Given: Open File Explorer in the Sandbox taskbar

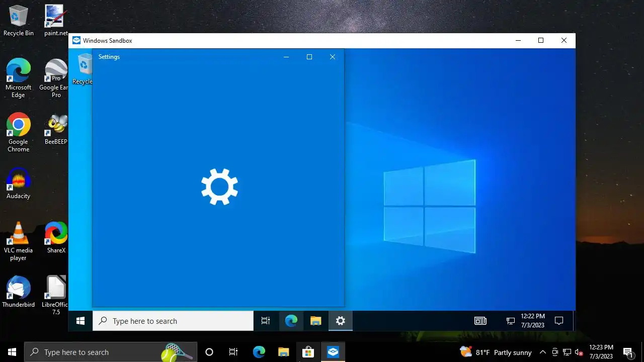Looking at the screenshot, I should 315,321.
